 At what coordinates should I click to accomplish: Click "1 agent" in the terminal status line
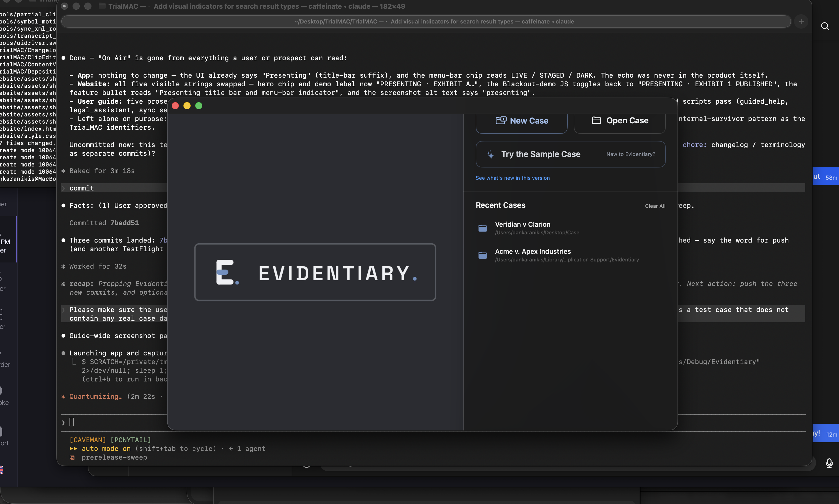pyautogui.click(x=251, y=449)
